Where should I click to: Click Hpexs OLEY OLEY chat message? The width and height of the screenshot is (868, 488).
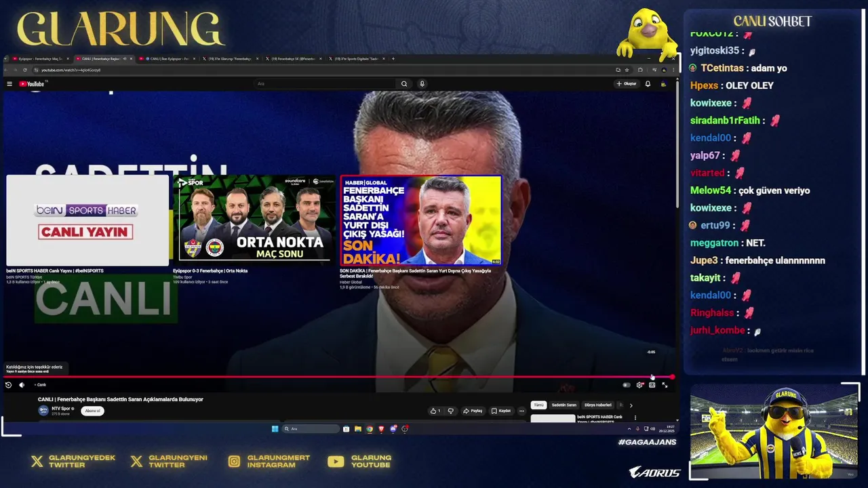click(x=732, y=85)
